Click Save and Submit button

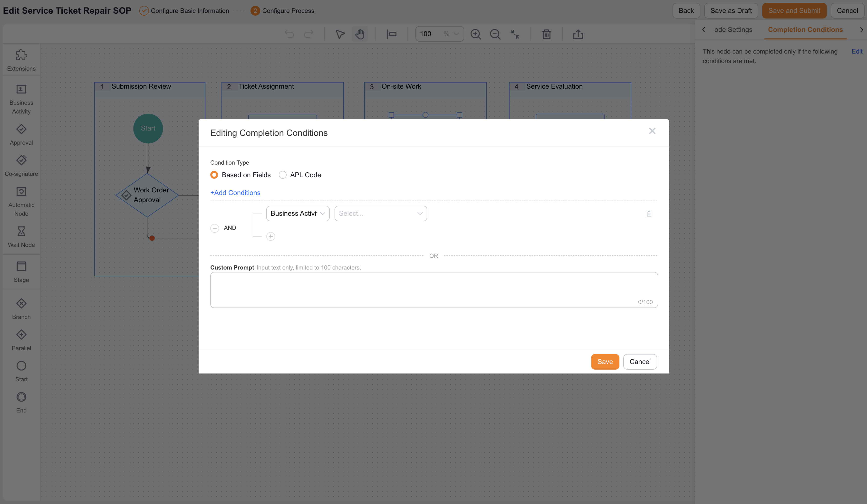tap(794, 11)
